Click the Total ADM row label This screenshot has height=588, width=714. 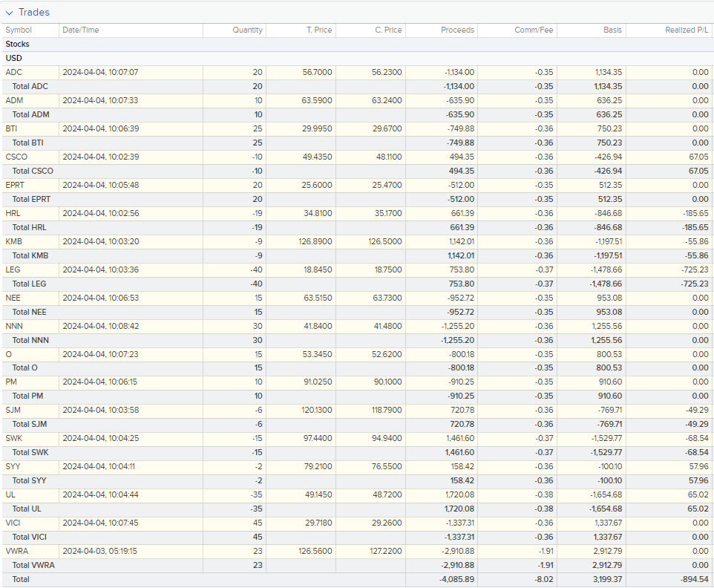point(30,115)
